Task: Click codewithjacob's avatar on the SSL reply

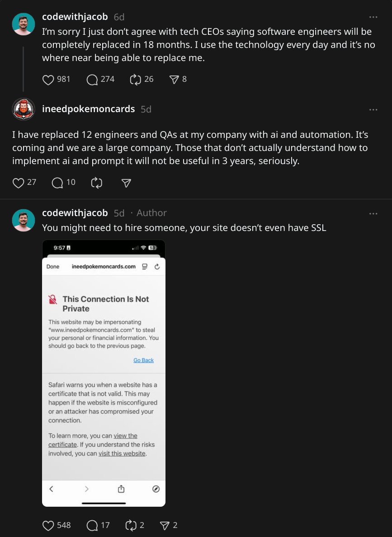Action: tap(24, 220)
